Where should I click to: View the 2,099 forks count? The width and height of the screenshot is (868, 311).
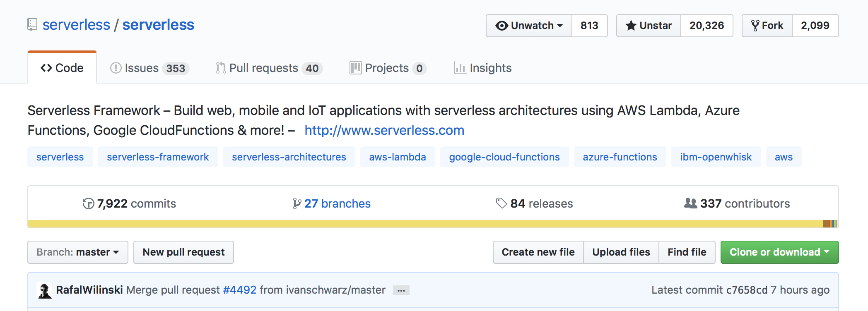(815, 26)
